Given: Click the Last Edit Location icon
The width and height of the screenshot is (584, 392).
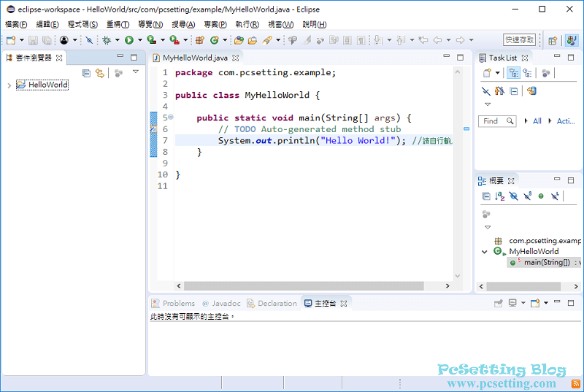Looking at the screenshot, I should click(423, 40).
